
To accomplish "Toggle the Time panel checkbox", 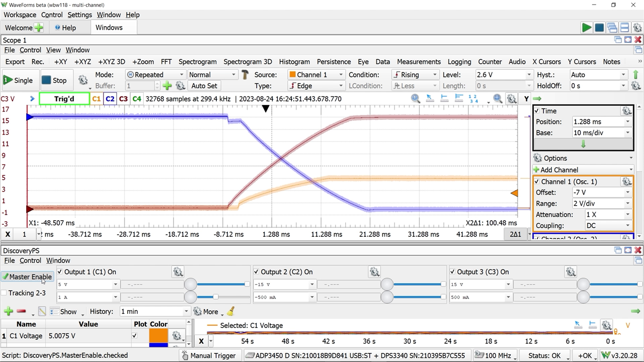I will (537, 111).
